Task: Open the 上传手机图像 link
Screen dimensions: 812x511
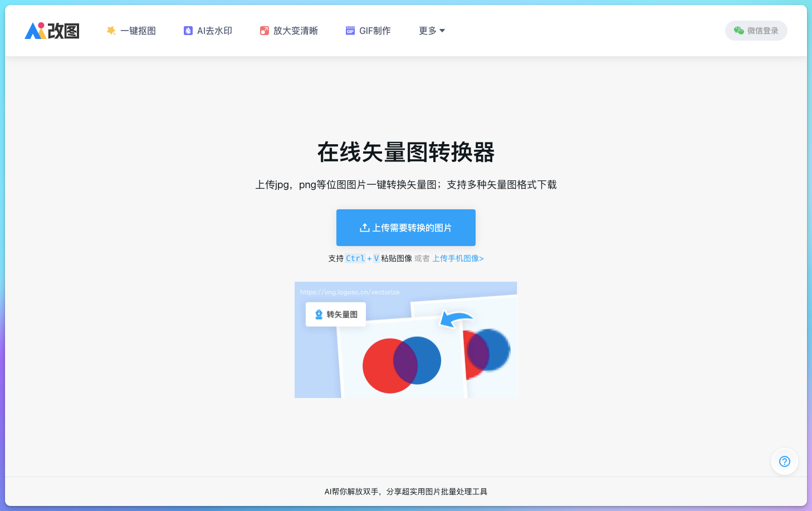Action: (458, 258)
